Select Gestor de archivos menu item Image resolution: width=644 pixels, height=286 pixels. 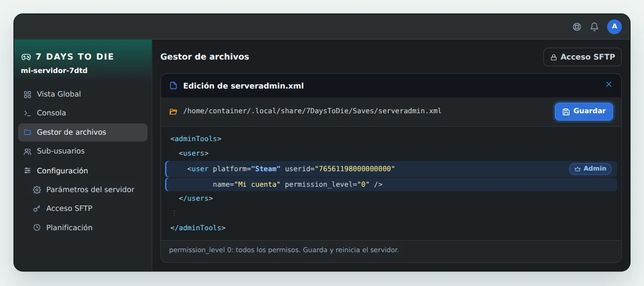83,133
